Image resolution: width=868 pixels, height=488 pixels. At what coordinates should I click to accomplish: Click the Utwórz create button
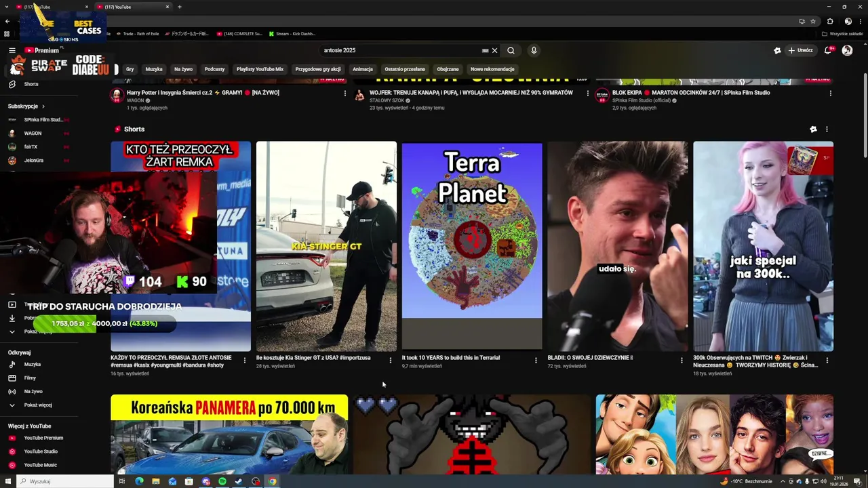(x=800, y=50)
